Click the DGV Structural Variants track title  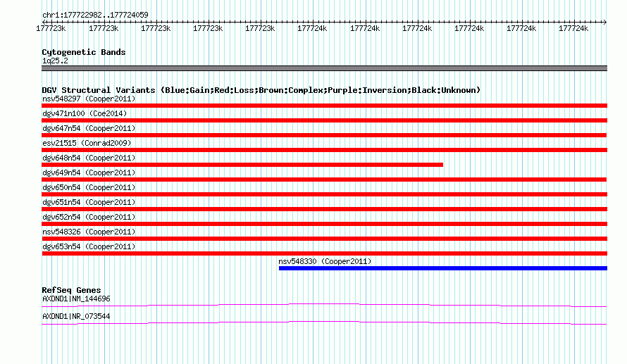[x=261, y=90]
